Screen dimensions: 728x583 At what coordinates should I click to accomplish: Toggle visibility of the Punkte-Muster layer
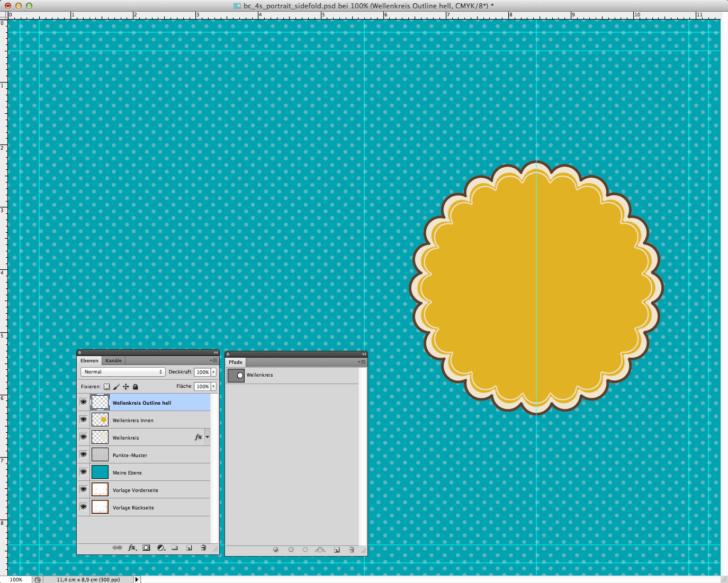click(83, 454)
